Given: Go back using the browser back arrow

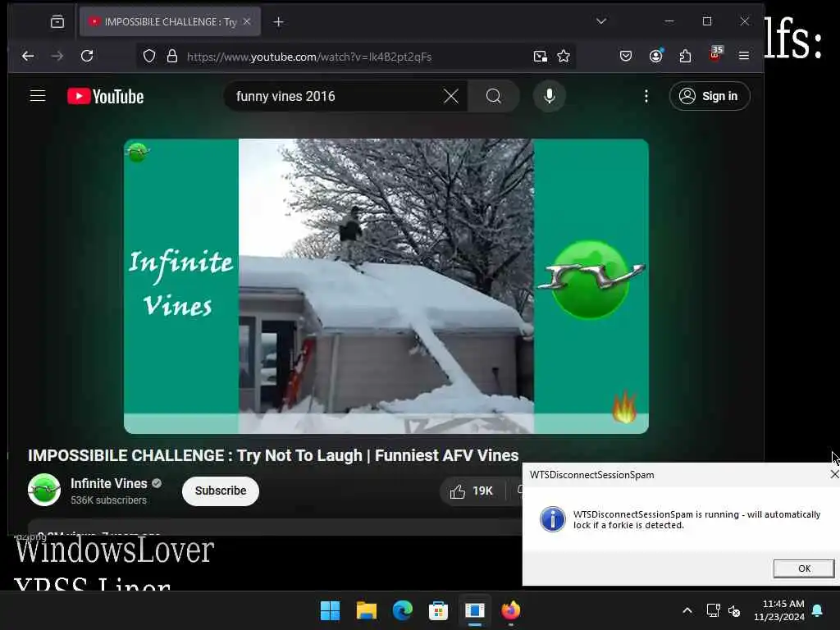Looking at the screenshot, I should 28,57.
